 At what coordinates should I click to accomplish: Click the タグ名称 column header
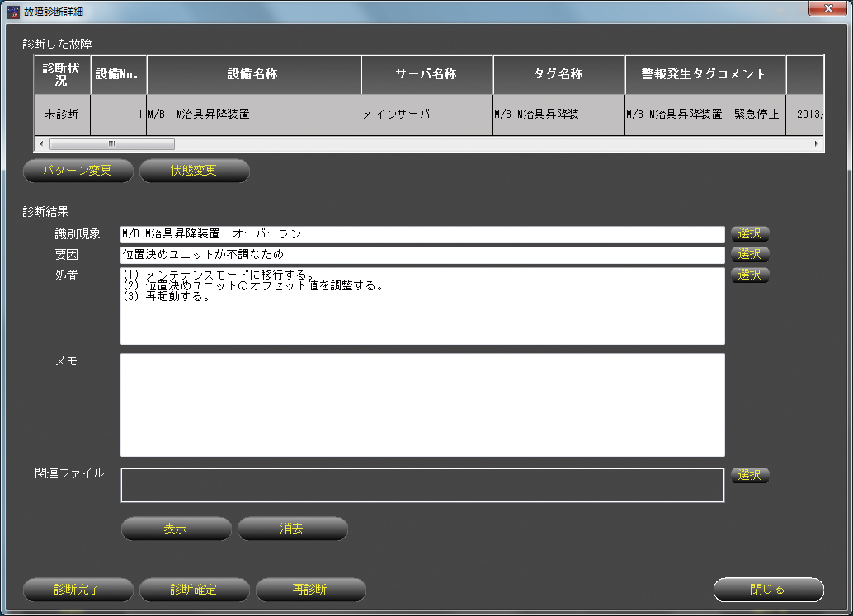point(558,74)
